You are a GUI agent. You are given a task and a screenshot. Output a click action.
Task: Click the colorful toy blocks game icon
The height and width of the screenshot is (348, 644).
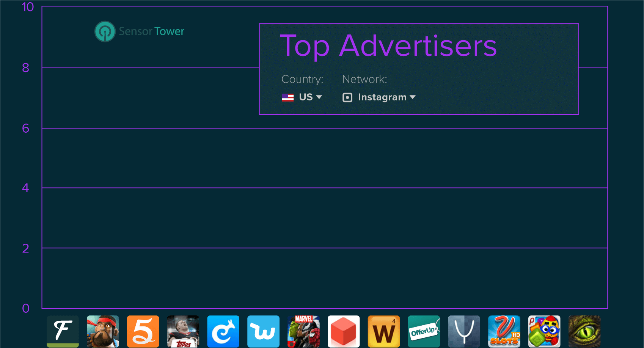coord(544,331)
